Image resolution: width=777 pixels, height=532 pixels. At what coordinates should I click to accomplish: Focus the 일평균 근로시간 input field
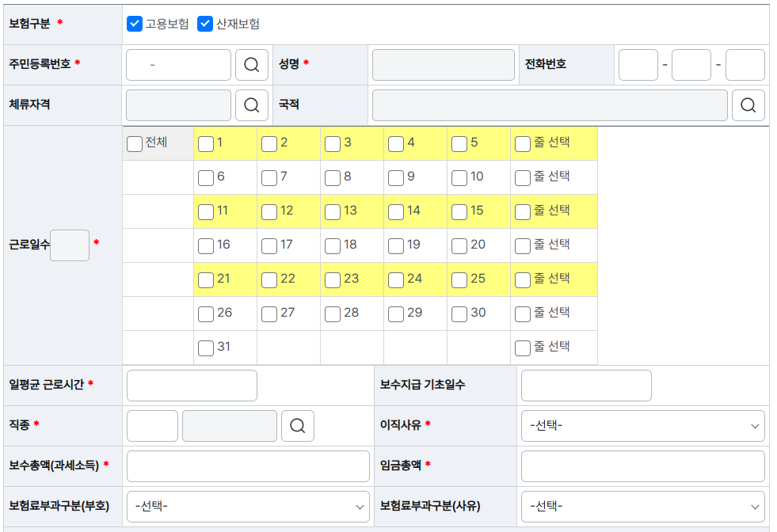(x=192, y=386)
